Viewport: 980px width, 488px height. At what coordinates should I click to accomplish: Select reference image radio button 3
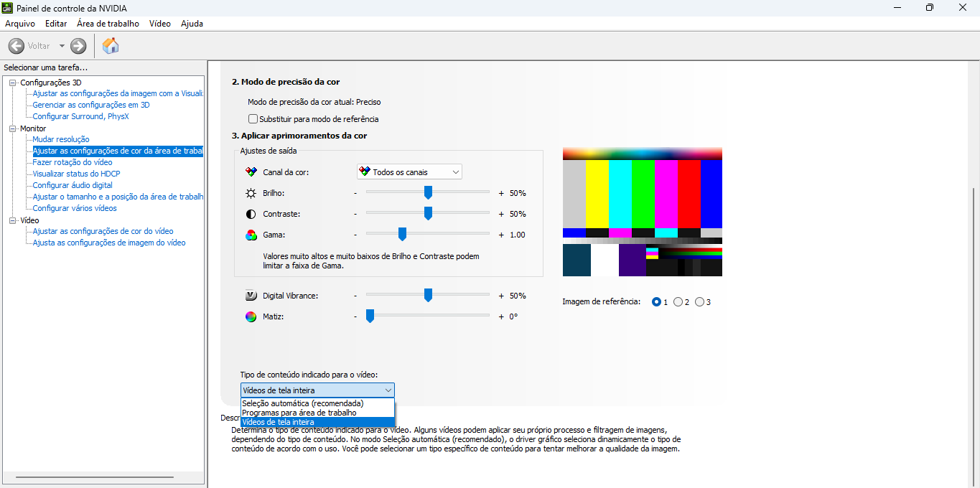pos(699,302)
